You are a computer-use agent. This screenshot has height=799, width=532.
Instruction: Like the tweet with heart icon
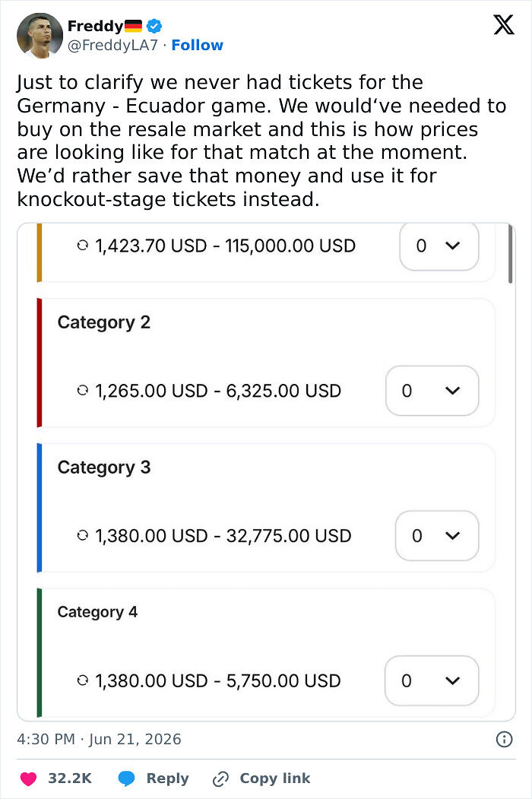[28, 778]
